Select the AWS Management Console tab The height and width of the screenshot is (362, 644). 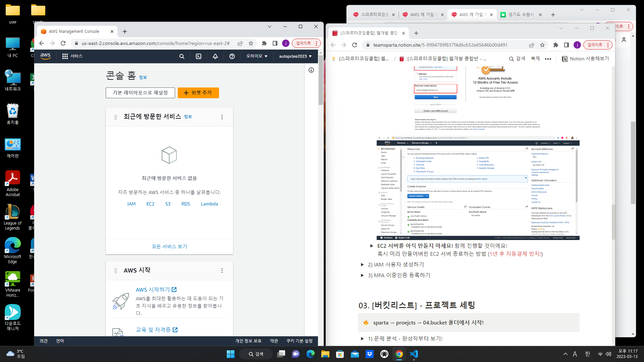point(74,32)
